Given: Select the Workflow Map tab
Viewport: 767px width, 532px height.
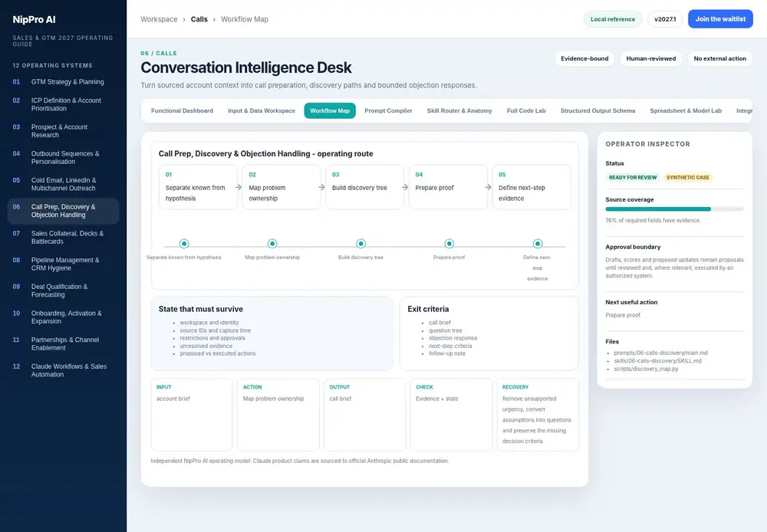Looking at the screenshot, I should coord(330,111).
